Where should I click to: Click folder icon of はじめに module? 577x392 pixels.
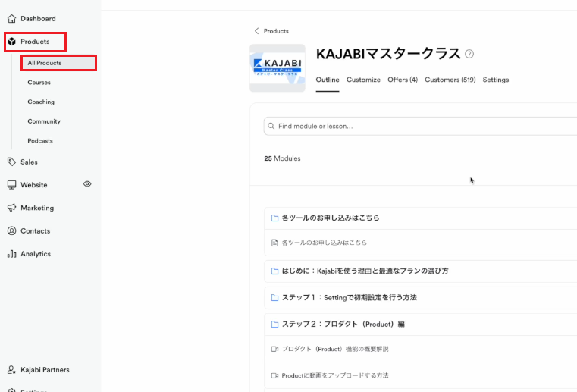[x=274, y=271]
